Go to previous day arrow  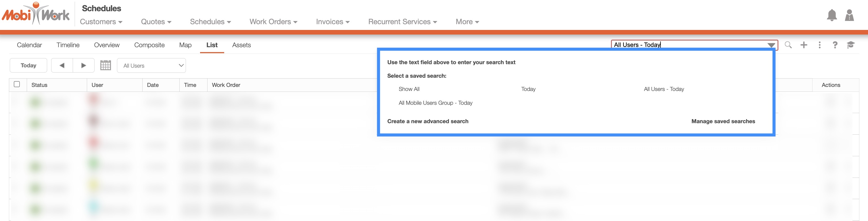click(x=62, y=65)
